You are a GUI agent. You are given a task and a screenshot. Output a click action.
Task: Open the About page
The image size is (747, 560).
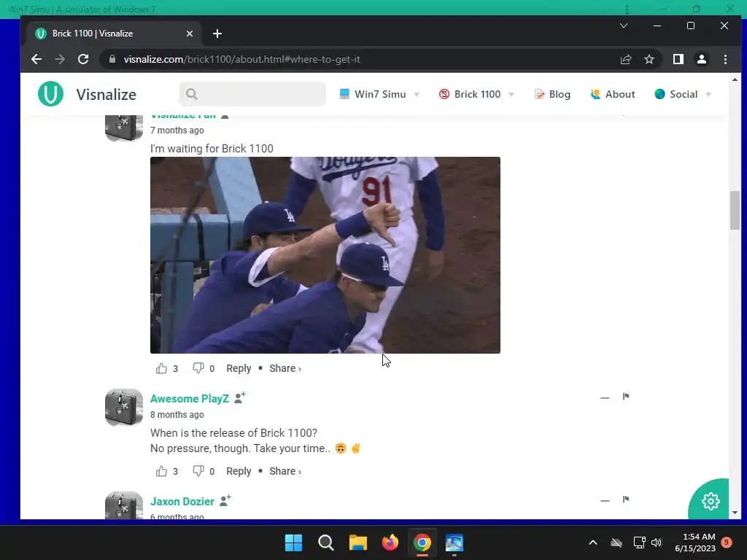[x=613, y=94]
